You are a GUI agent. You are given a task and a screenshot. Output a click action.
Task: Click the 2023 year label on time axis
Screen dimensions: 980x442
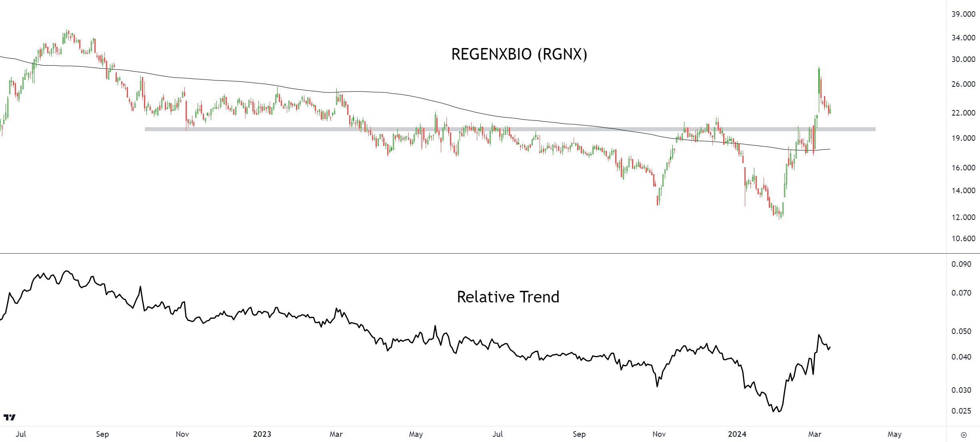click(262, 434)
